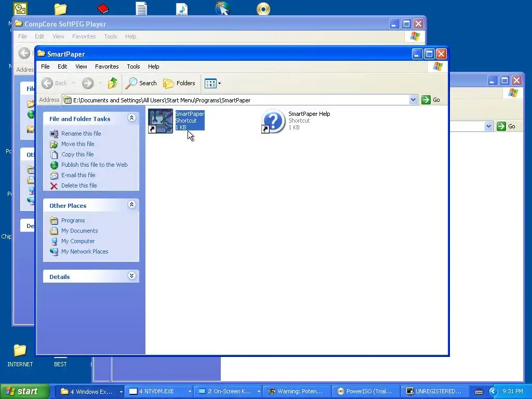Open the Back history dropdown arrow
Image resolution: width=532 pixels, height=399 pixels.
tap(73, 83)
